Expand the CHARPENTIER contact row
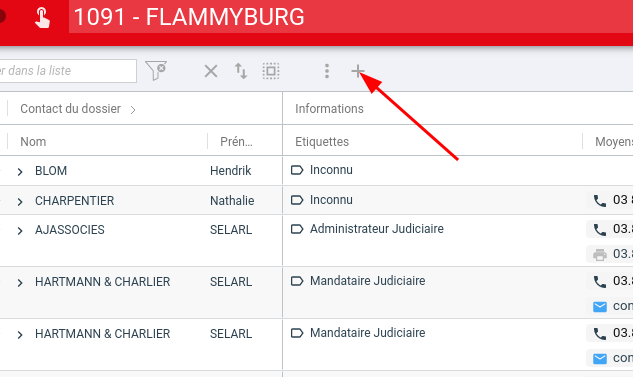The image size is (633, 377). click(20, 201)
